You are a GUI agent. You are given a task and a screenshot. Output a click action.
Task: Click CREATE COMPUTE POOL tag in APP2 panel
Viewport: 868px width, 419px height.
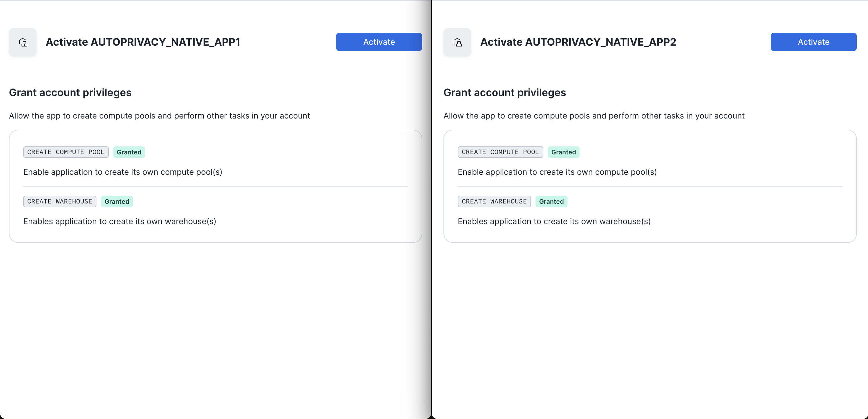pos(500,152)
